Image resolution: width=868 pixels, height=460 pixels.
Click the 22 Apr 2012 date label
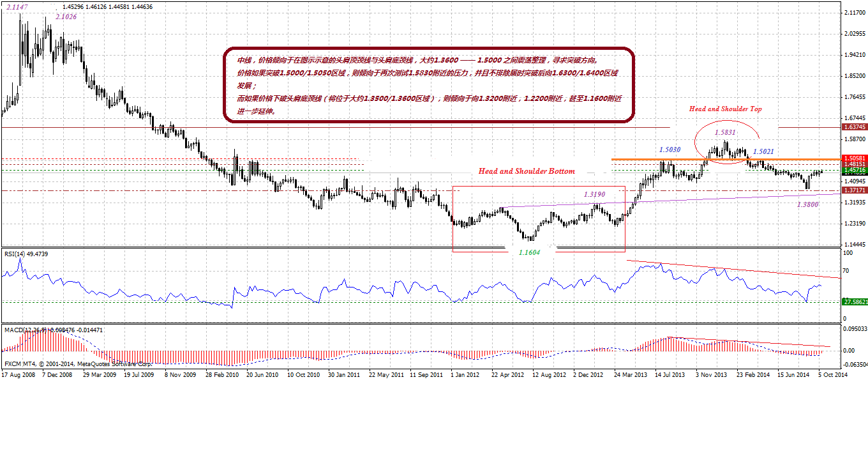[x=509, y=375]
